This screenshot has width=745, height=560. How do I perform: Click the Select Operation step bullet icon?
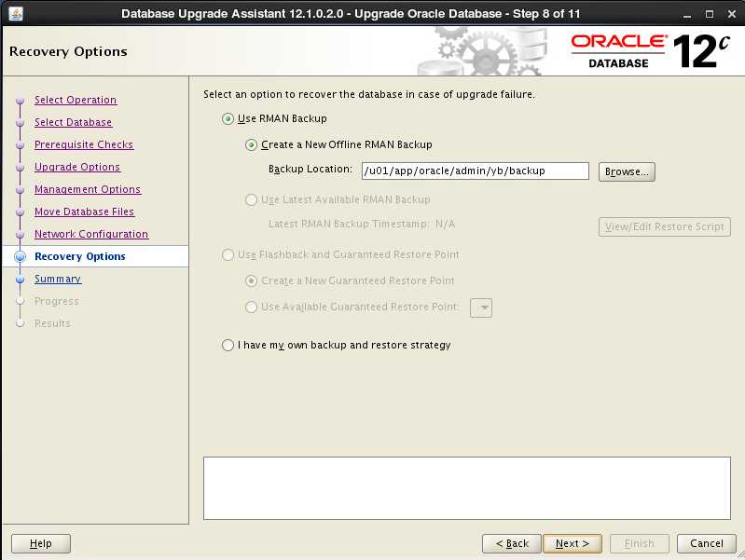coord(20,101)
